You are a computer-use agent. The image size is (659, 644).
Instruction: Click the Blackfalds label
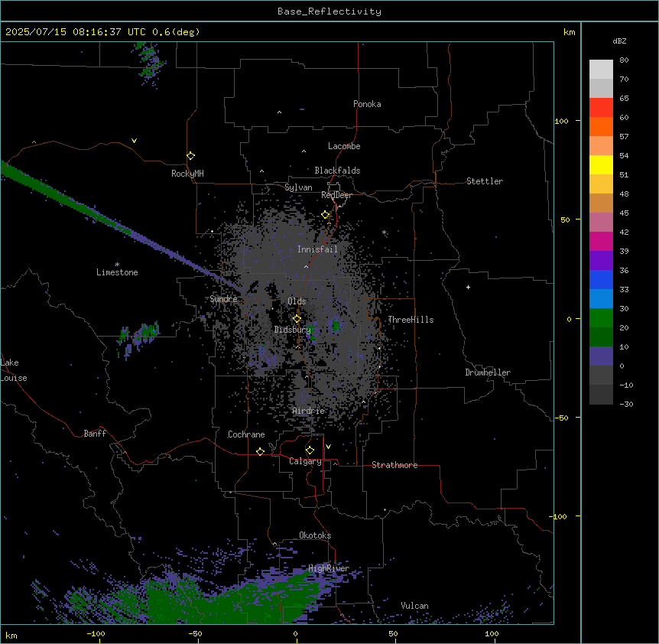337,171
